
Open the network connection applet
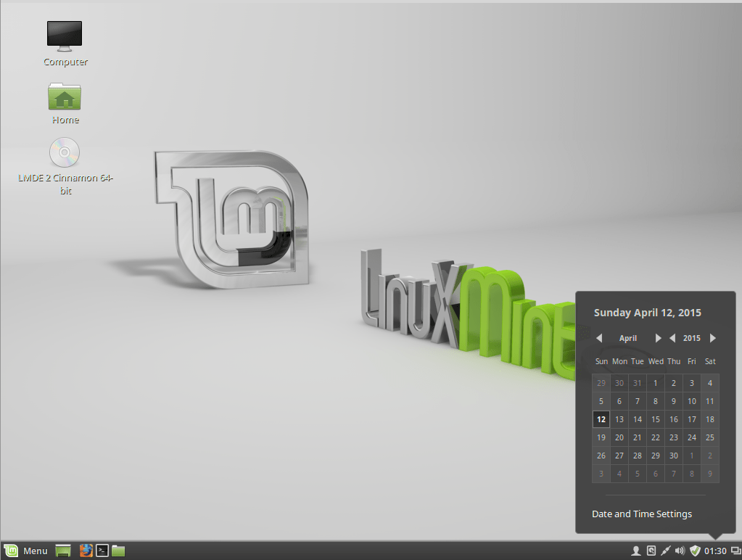tap(665, 551)
